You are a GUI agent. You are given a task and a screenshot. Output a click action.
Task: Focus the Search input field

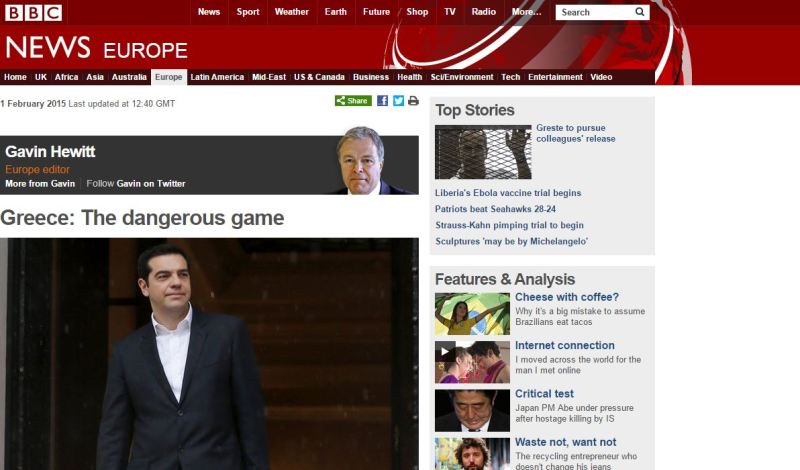(594, 12)
